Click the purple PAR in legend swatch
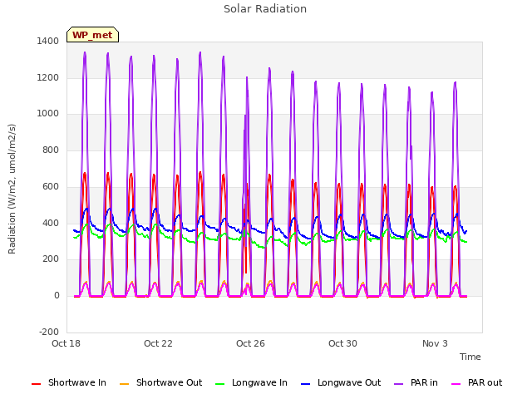 (399, 384)
